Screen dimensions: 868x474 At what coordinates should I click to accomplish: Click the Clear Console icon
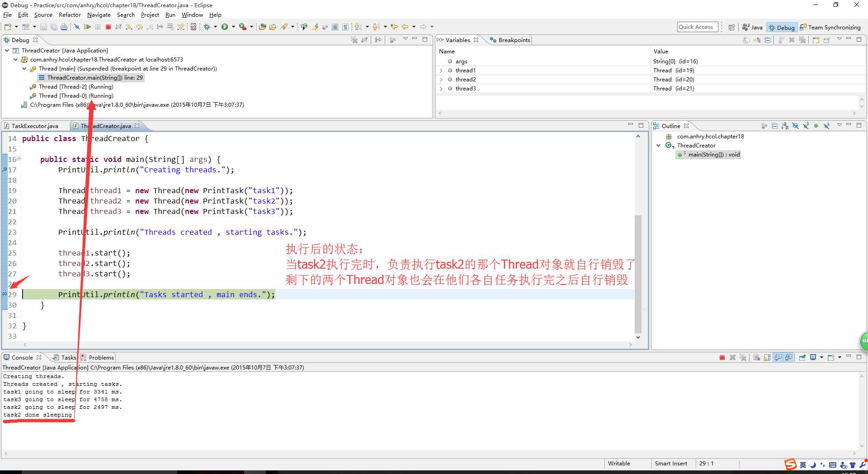[x=757, y=357]
